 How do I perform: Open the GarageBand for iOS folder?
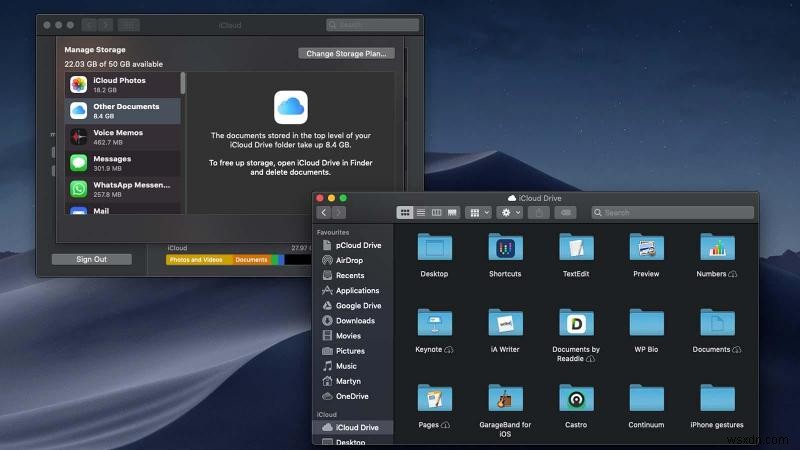click(505, 399)
